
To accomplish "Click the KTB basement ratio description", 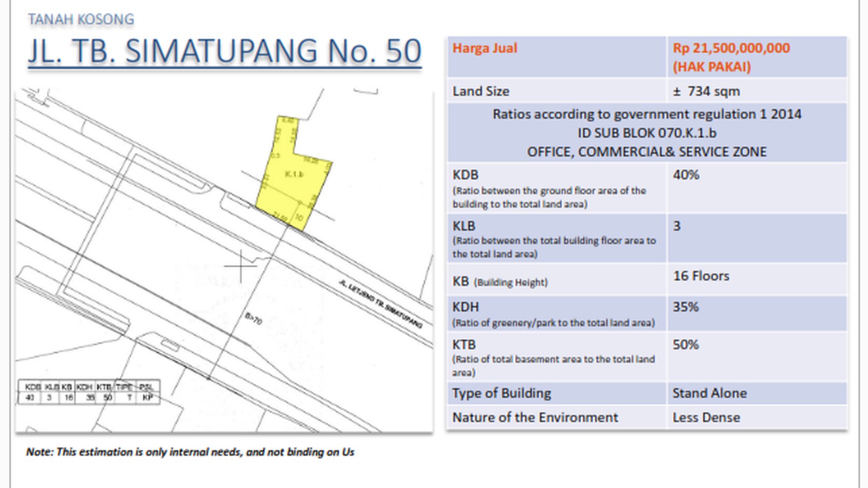I will [x=554, y=366].
